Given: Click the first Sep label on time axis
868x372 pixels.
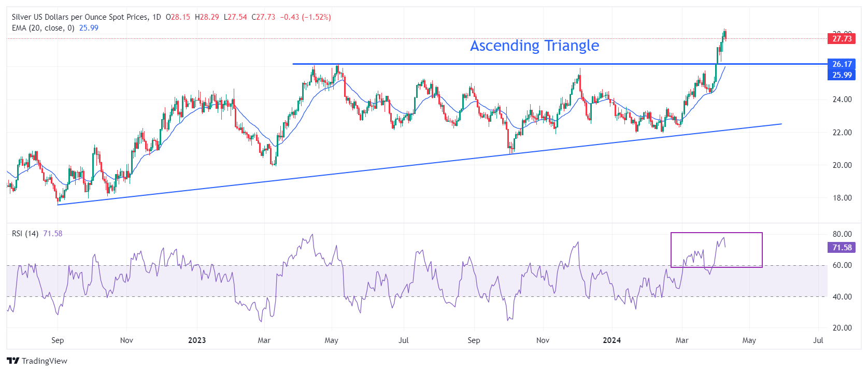Looking at the screenshot, I should point(58,340).
